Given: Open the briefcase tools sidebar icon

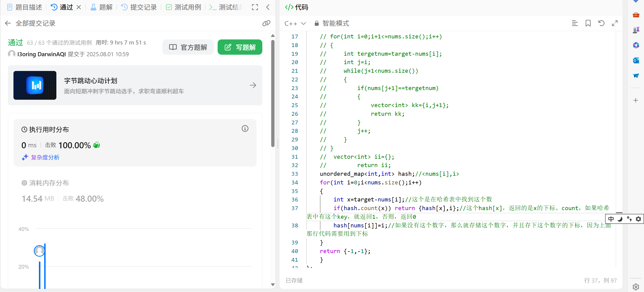Looking at the screenshot, I should (x=636, y=15).
